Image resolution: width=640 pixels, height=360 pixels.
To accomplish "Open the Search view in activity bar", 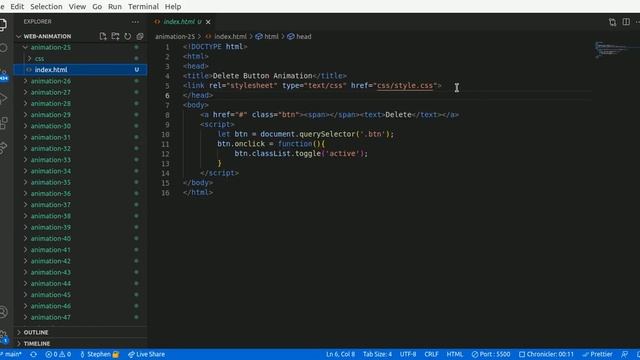I will [4, 48].
